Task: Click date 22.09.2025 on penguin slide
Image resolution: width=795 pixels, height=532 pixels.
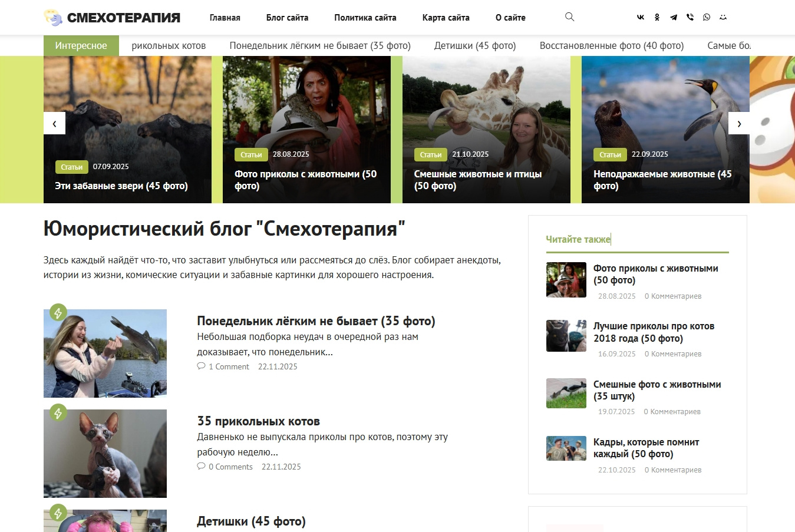Action: pyautogui.click(x=650, y=154)
